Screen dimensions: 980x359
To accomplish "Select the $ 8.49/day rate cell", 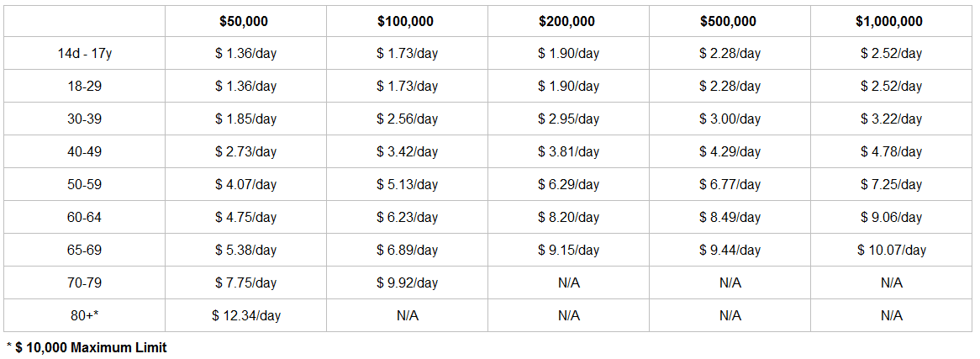I will point(730,217).
